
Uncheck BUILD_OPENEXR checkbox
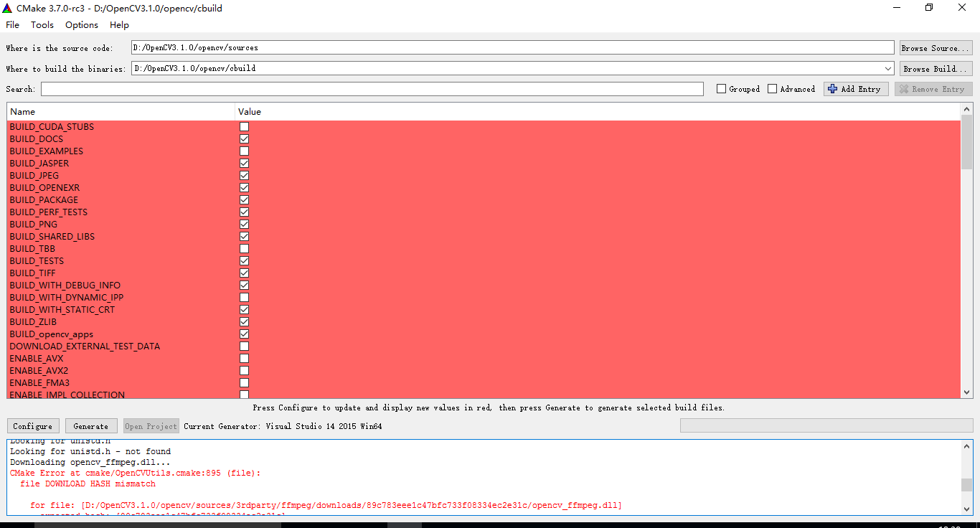click(244, 188)
